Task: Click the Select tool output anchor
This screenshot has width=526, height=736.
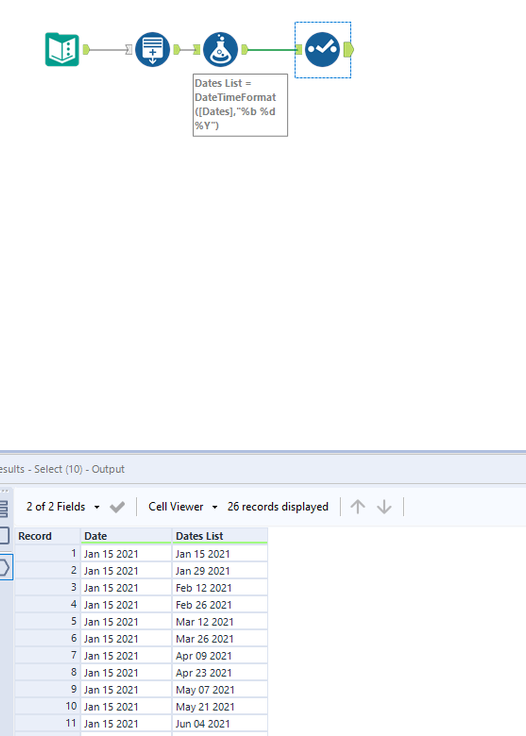Action: point(349,49)
